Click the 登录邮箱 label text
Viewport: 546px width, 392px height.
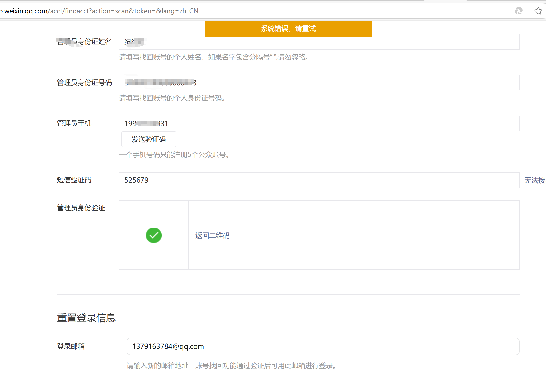pos(71,346)
